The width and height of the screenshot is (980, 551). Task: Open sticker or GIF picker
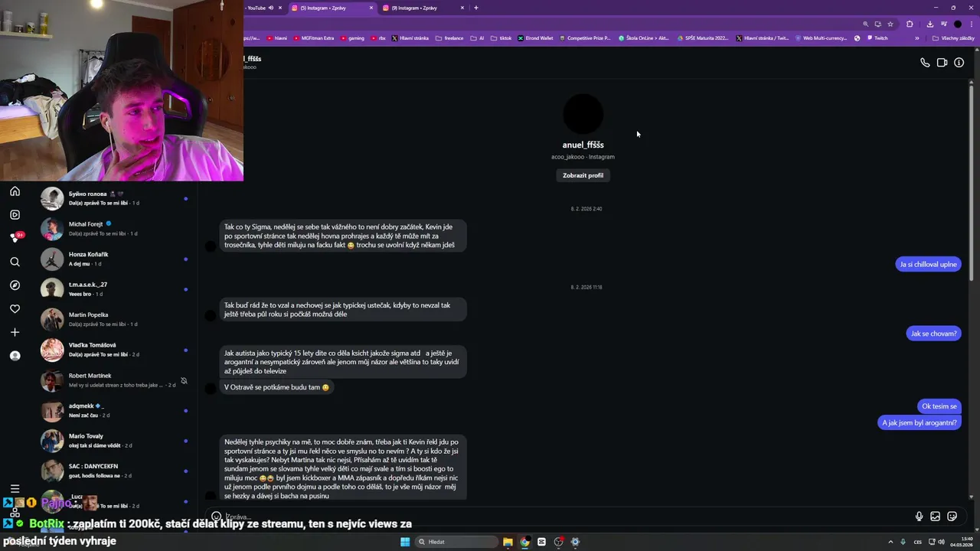tap(952, 517)
